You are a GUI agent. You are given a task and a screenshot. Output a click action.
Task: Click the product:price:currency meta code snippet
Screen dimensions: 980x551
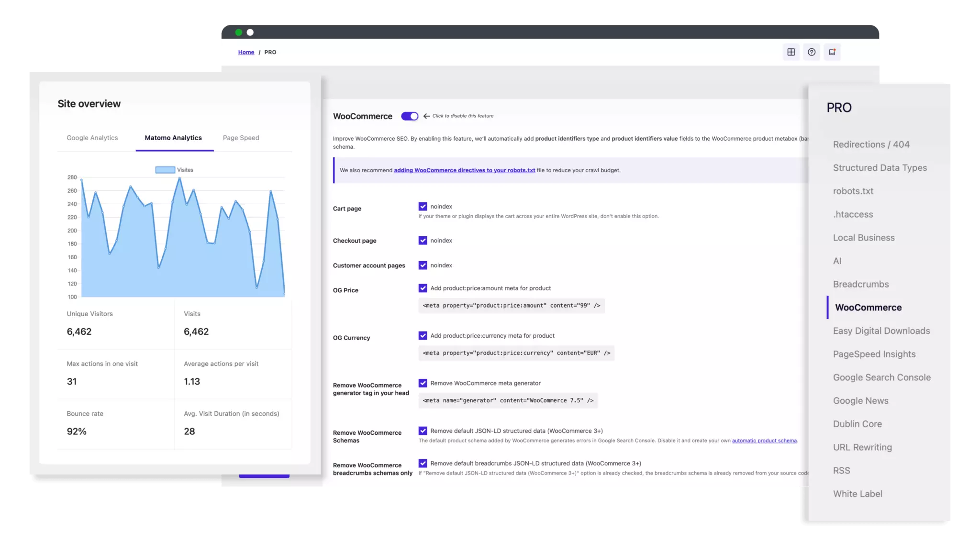point(516,353)
